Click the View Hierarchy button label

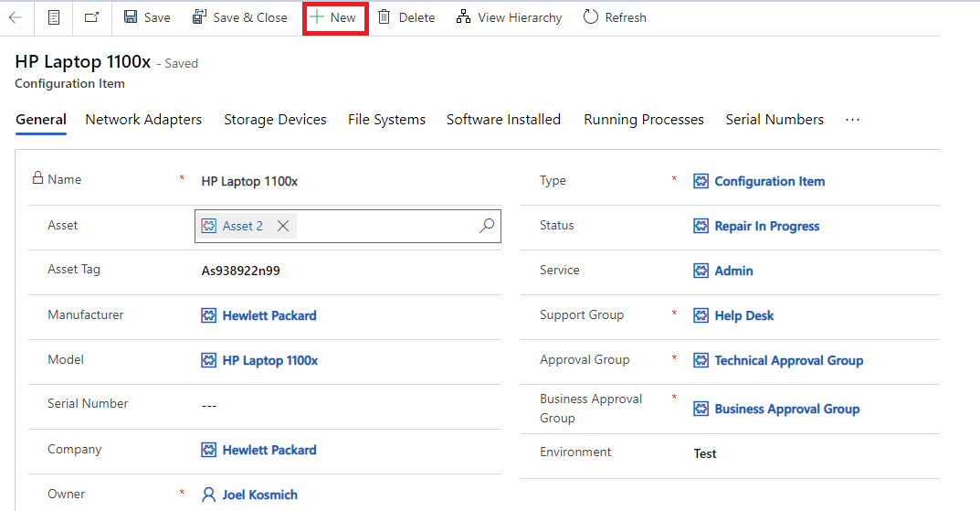[x=520, y=17]
